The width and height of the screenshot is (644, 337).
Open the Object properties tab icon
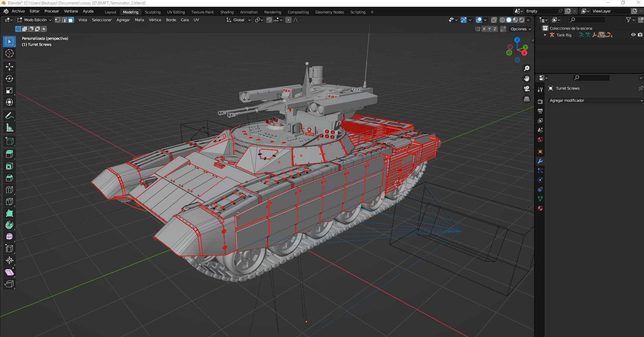[x=540, y=152]
